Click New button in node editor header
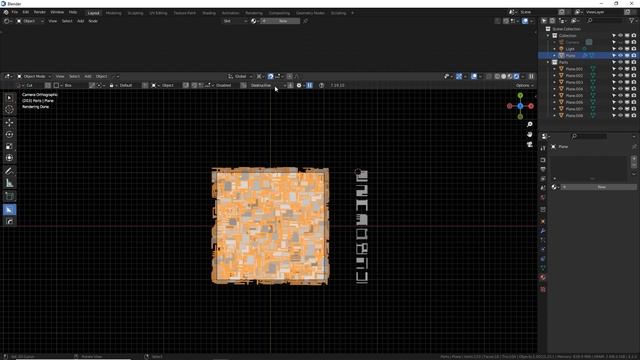640x360 pixels. pyautogui.click(x=280, y=21)
